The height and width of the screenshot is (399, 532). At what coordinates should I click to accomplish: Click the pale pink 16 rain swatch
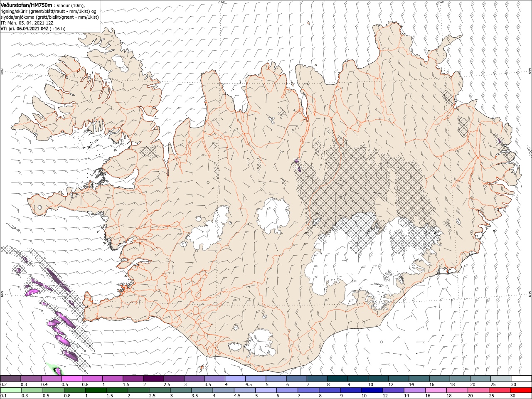click(436, 390)
